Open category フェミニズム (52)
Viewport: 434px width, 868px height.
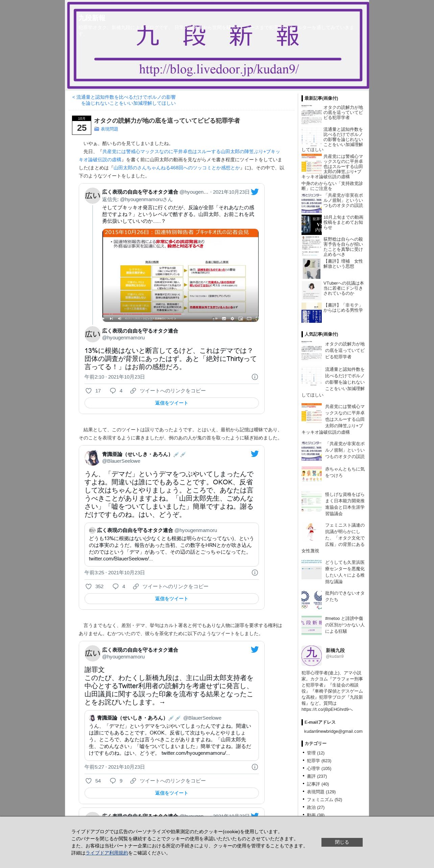[x=324, y=799]
